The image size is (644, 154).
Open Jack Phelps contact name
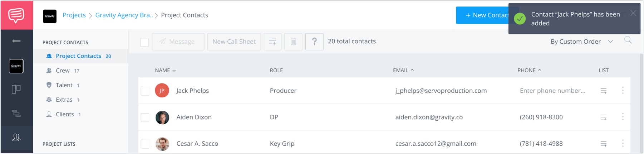tap(193, 91)
